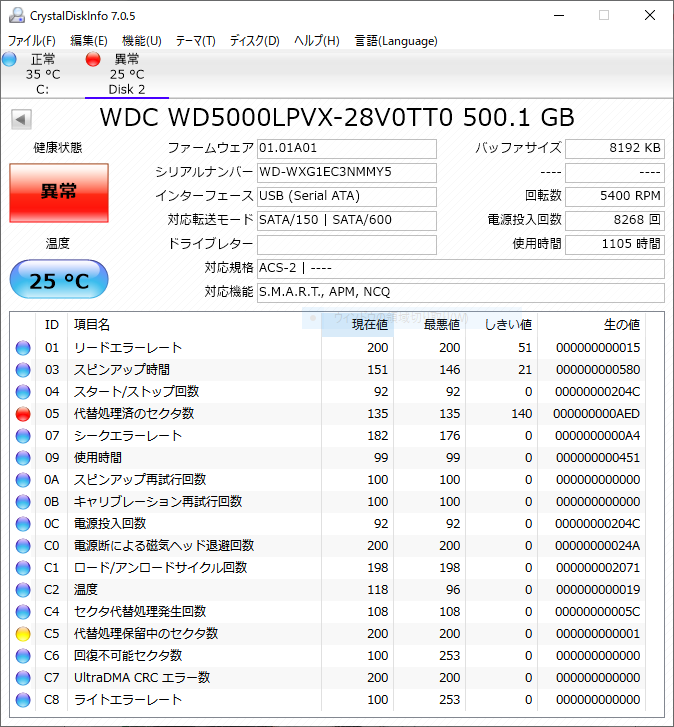Click the blue status orb for ID 0A
674x727 pixels.
click(x=23, y=480)
